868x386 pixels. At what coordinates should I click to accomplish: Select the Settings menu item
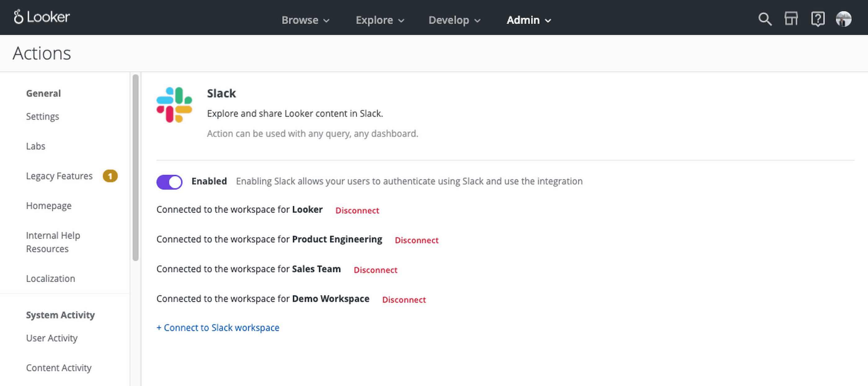(x=42, y=116)
